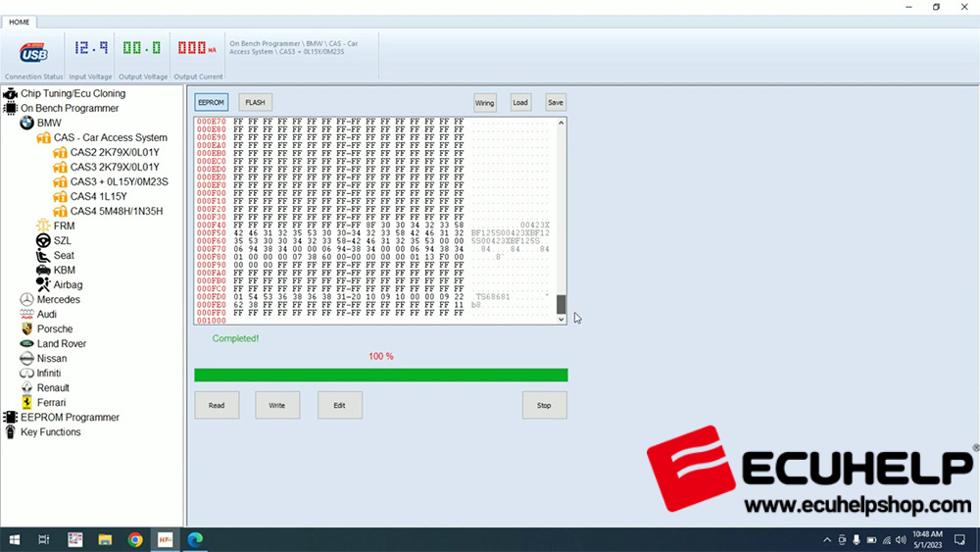Save the EEPROM data

556,103
